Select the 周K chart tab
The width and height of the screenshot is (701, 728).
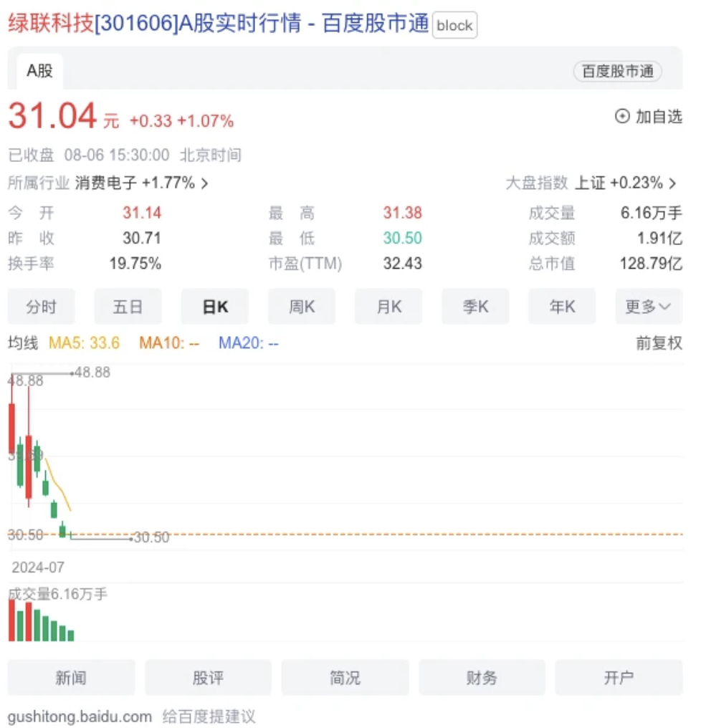pyautogui.click(x=302, y=307)
